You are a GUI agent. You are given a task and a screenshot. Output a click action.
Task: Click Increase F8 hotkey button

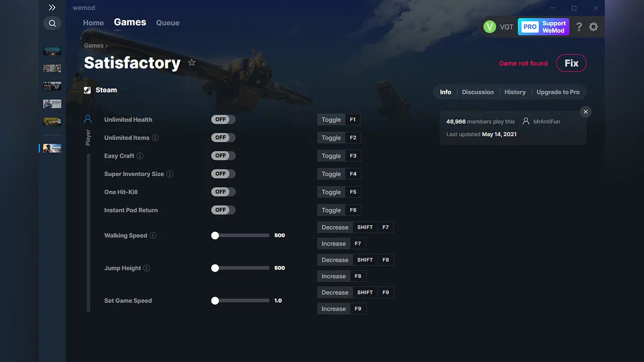[341, 276]
